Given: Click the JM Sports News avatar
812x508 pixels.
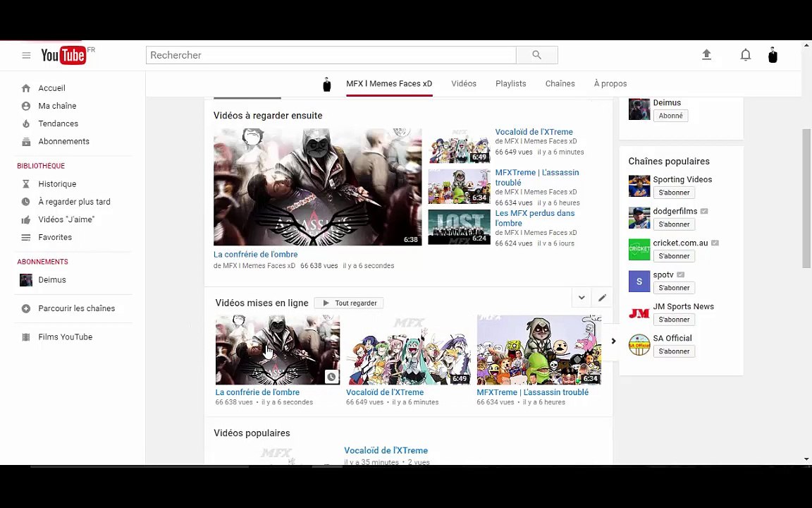Looking at the screenshot, I should tap(639, 313).
